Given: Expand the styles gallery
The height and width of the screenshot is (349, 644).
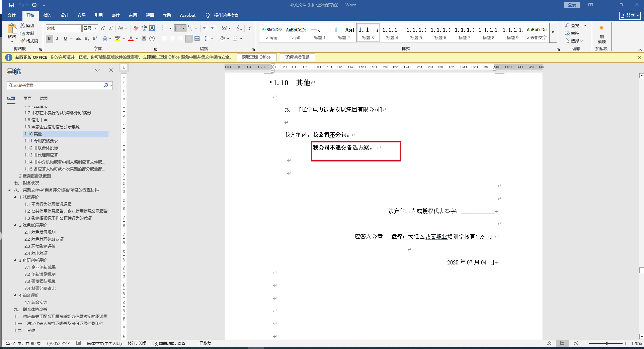Looking at the screenshot, I should 553,33.
